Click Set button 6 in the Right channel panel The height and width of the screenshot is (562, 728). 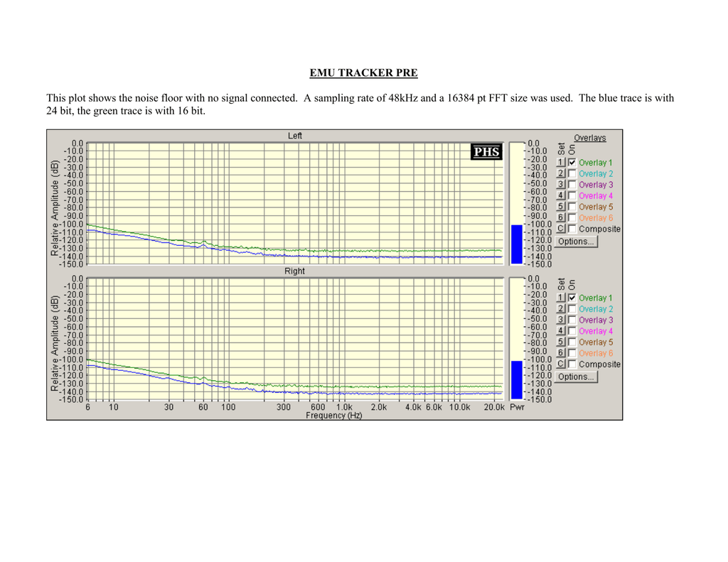[x=561, y=353]
